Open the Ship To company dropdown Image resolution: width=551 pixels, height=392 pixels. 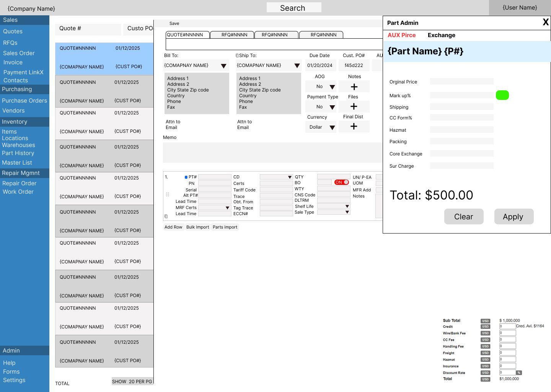297,66
